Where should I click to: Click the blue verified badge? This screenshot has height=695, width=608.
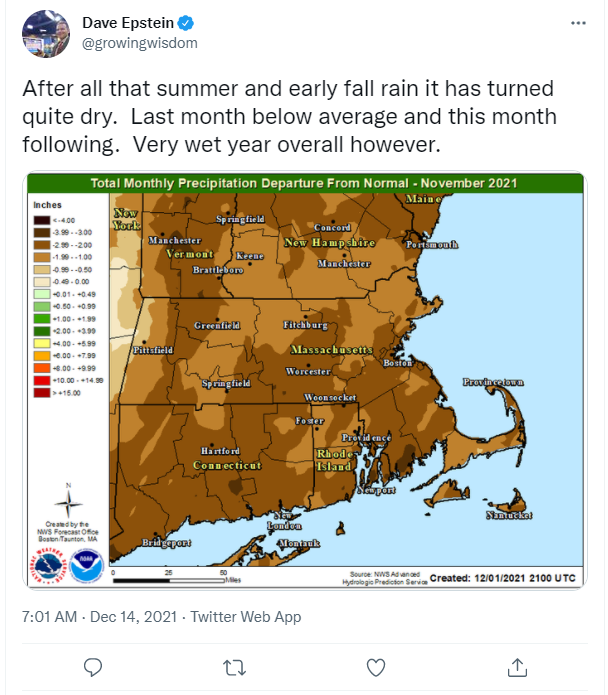[x=186, y=23]
